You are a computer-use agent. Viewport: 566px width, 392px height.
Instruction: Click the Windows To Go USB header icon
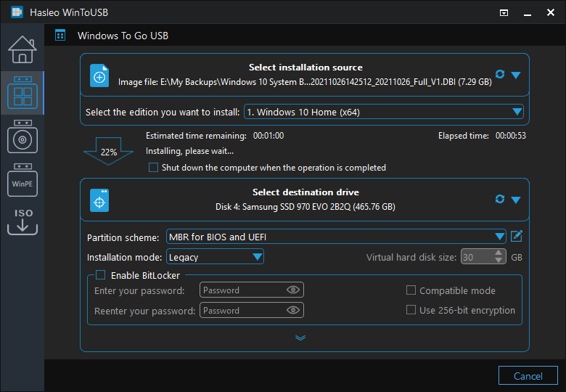point(60,36)
